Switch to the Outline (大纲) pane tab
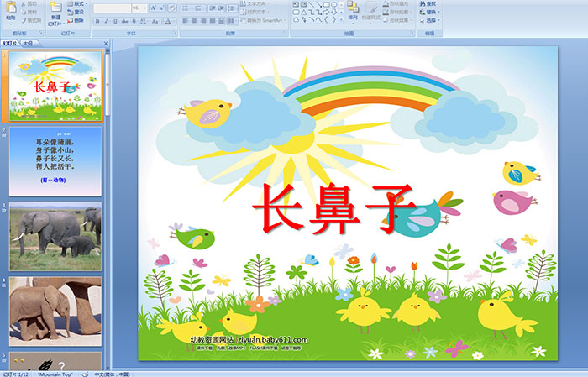The height and width of the screenshot is (377, 588). click(28, 44)
